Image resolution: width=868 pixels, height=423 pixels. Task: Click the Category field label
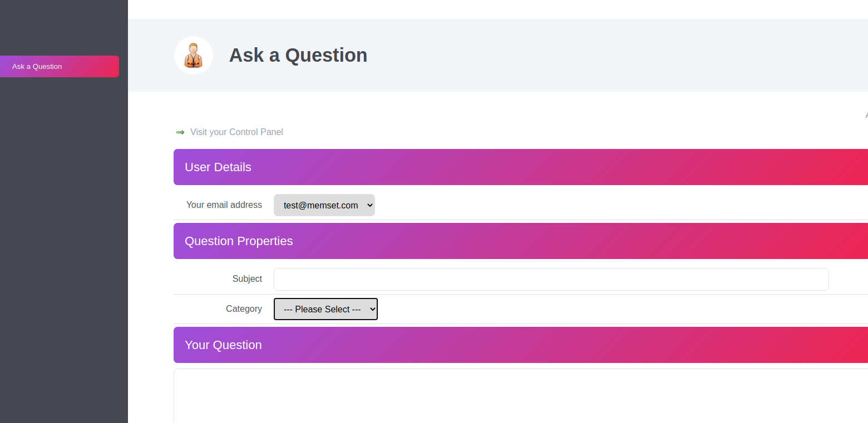coord(244,309)
